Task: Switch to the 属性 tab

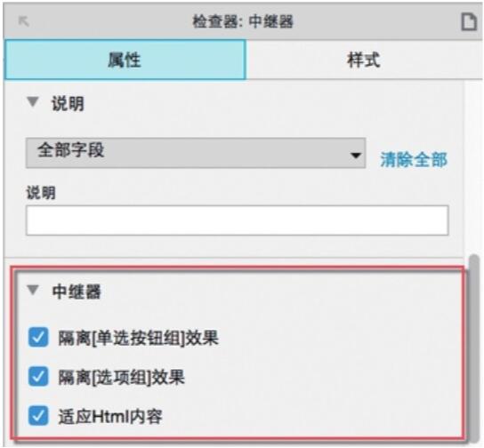Action: coord(125,60)
